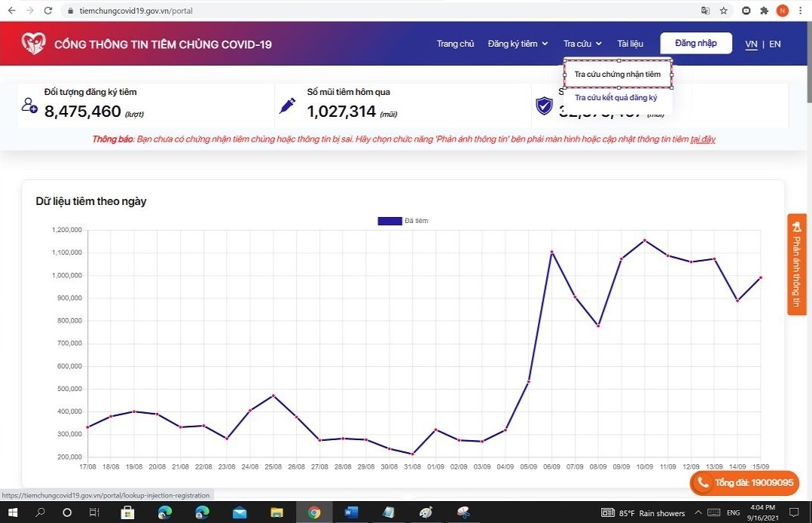The image size is (812, 523).
Task: Open the Chrome three-dot menu
Action: point(800,11)
